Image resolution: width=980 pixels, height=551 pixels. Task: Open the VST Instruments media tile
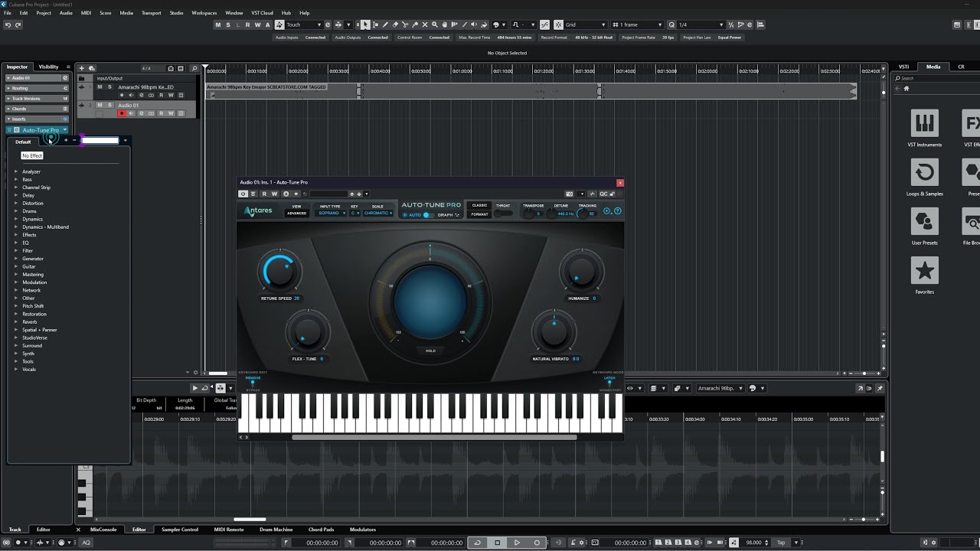[x=924, y=123]
